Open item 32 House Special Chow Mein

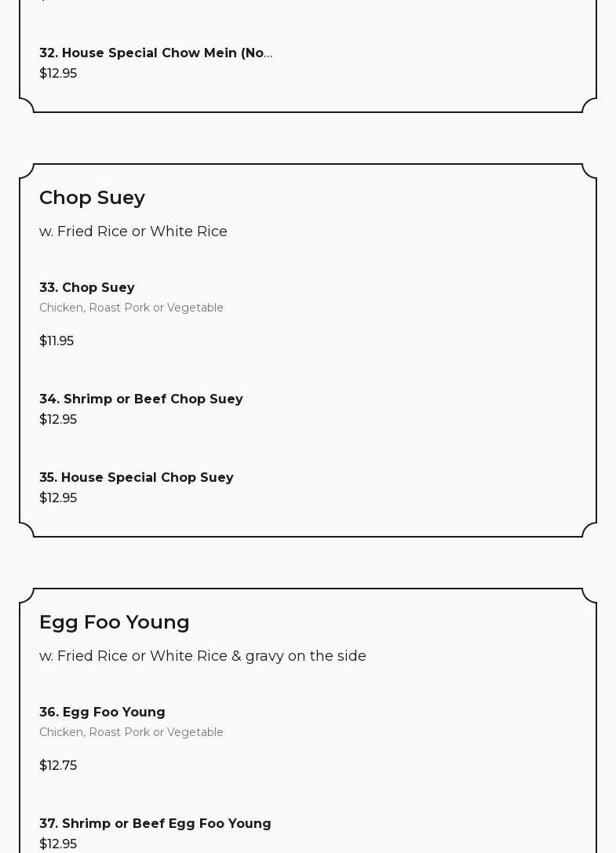coord(149,53)
